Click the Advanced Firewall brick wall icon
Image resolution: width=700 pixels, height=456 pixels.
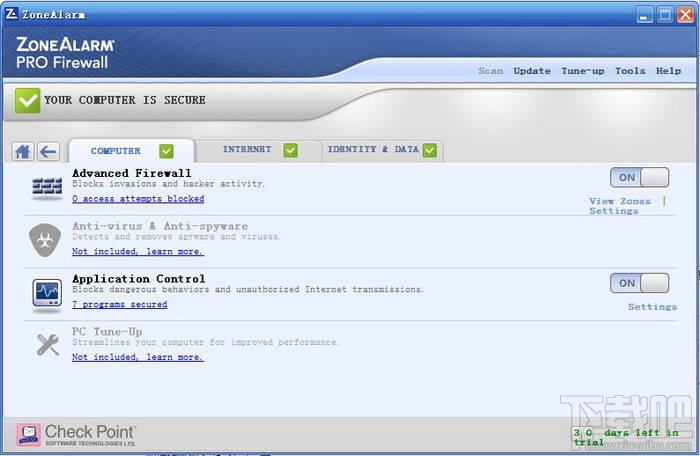47,187
